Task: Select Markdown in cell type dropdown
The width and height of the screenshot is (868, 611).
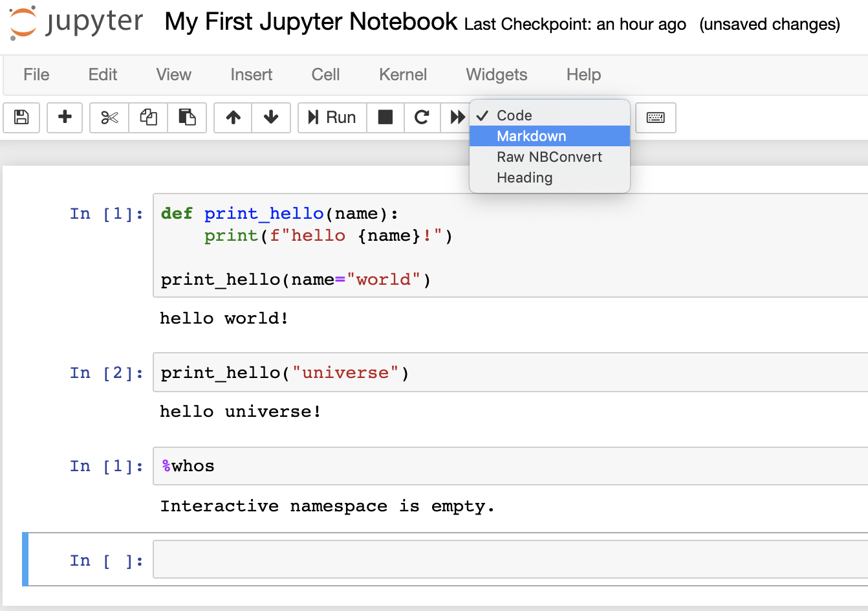Action: tap(550, 136)
